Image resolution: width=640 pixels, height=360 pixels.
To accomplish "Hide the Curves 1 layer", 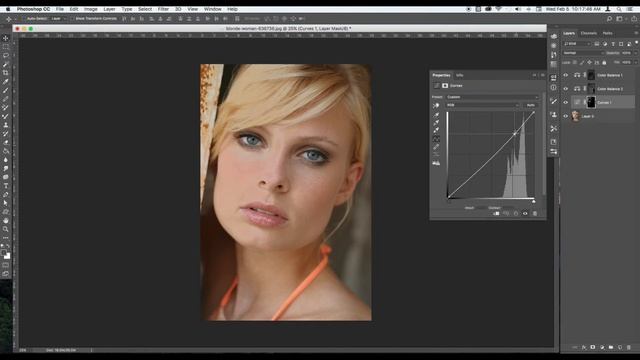I will [566, 102].
